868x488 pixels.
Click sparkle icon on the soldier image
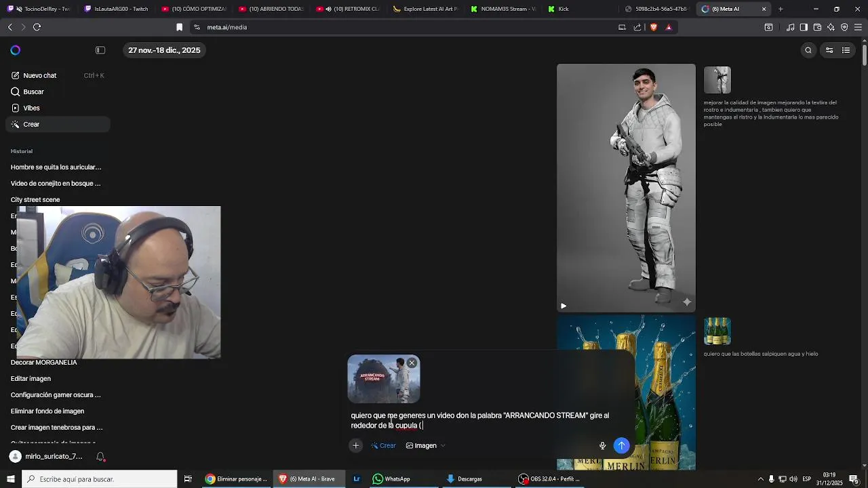(x=686, y=302)
